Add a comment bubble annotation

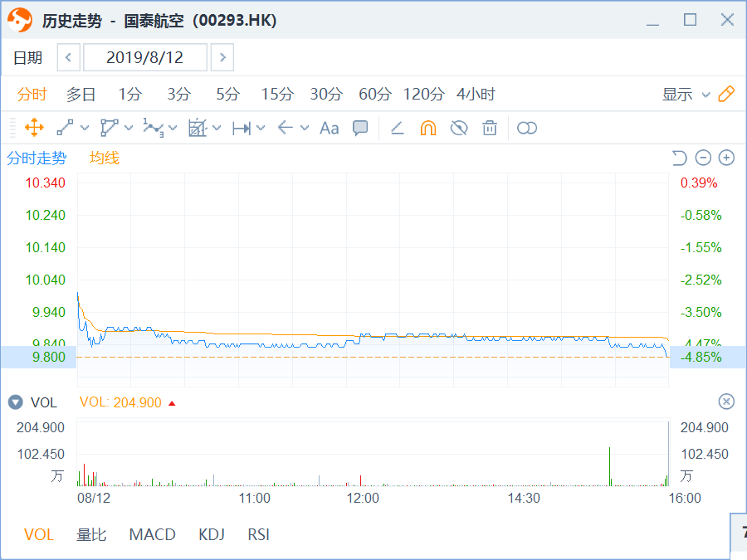[x=360, y=128]
